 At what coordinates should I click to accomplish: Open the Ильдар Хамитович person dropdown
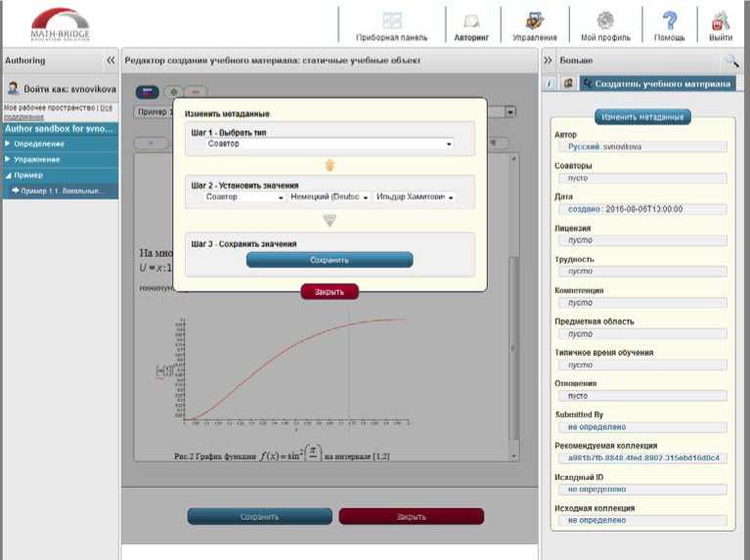click(x=415, y=197)
